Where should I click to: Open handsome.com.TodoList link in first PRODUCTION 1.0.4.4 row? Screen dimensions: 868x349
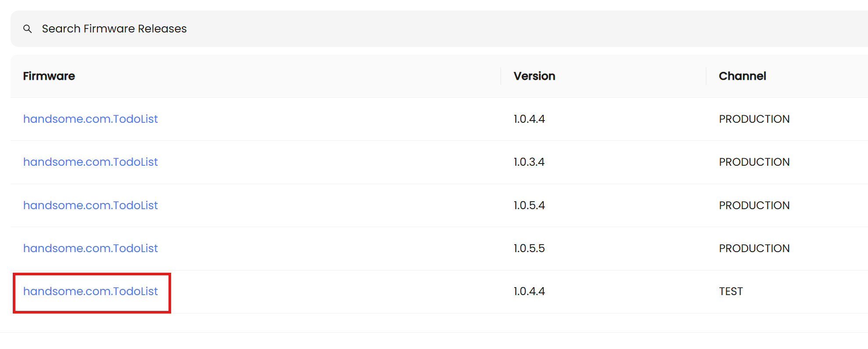[x=90, y=119]
